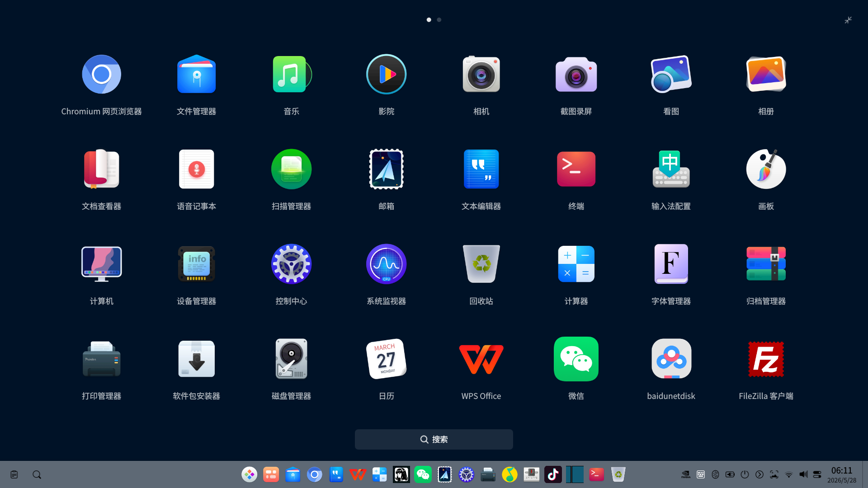Open control center gear in the dock
The image size is (868, 488).
pyautogui.click(x=467, y=475)
